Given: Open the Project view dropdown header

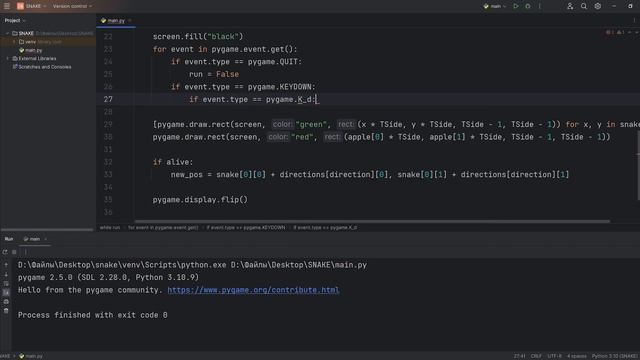Looking at the screenshot, I should [x=15, y=20].
